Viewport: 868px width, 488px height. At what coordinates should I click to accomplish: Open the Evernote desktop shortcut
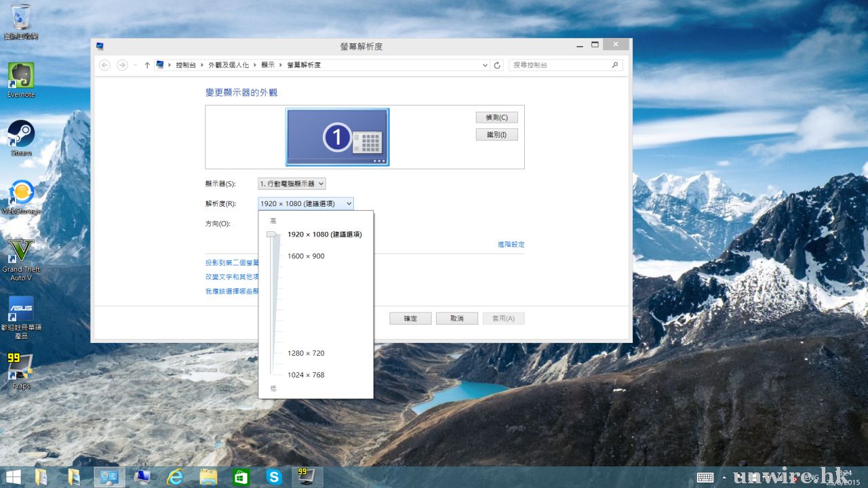(x=20, y=76)
